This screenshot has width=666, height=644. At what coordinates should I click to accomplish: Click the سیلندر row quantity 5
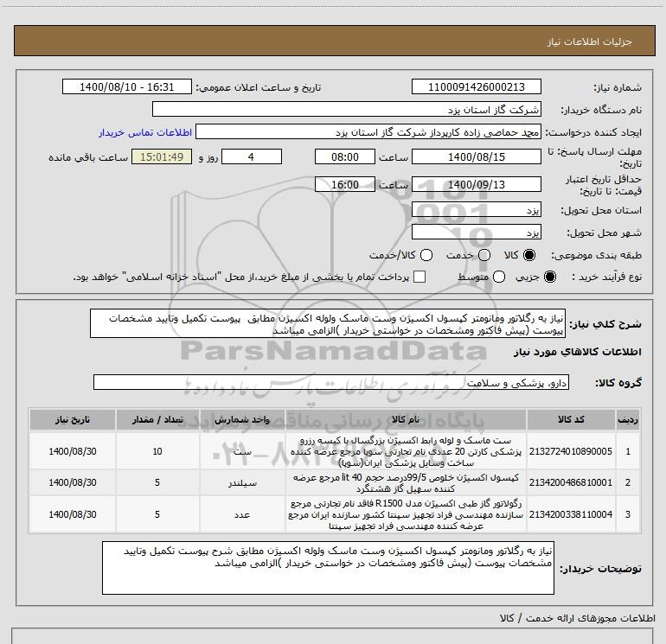click(x=157, y=482)
